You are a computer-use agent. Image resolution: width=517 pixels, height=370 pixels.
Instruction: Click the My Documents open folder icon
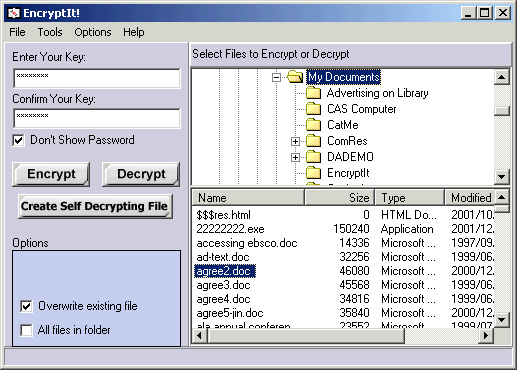point(295,77)
